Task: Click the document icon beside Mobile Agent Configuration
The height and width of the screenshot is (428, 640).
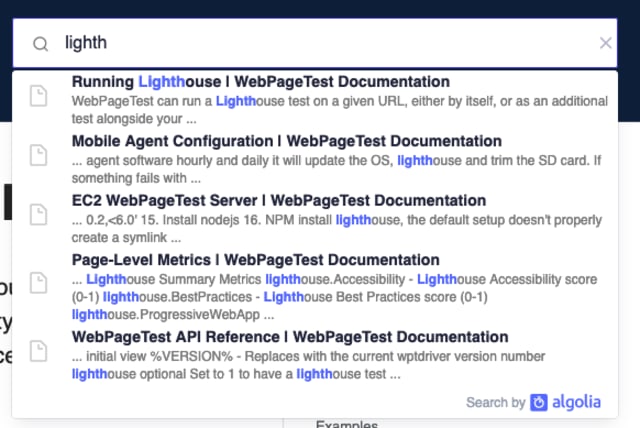Action: pyautogui.click(x=38, y=155)
